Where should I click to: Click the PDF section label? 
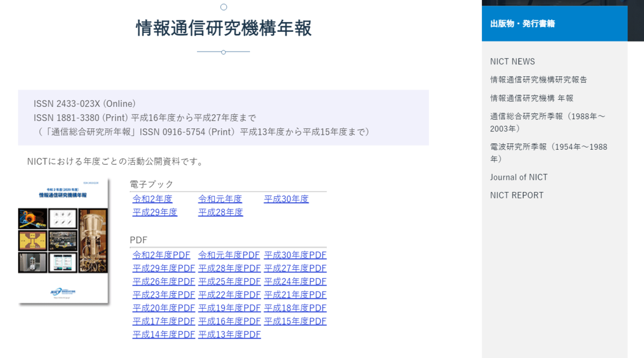pos(138,240)
